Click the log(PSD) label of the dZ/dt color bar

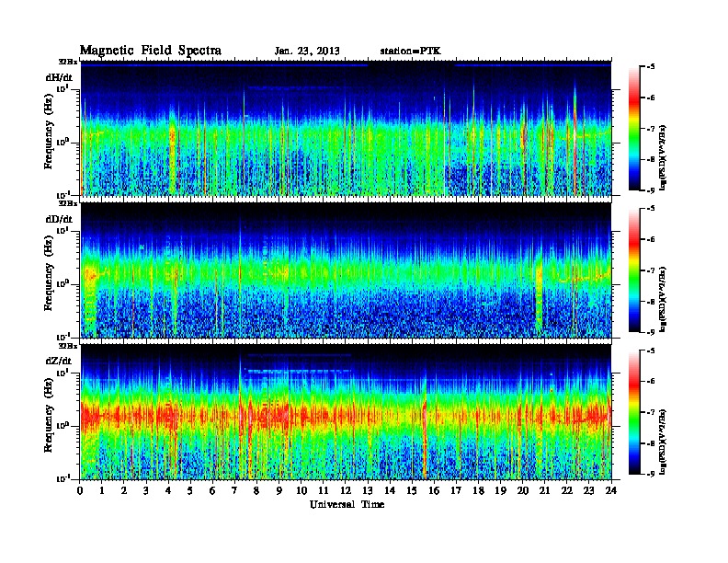tap(663, 442)
